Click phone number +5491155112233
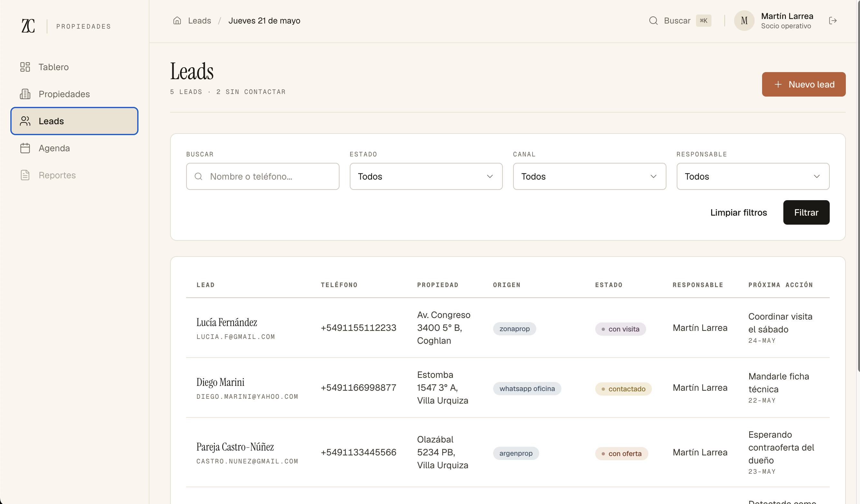 click(x=358, y=328)
